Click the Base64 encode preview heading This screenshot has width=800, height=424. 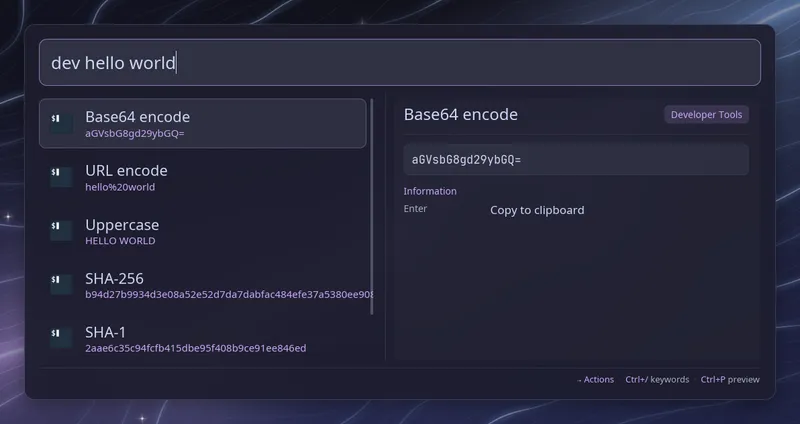(461, 115)
